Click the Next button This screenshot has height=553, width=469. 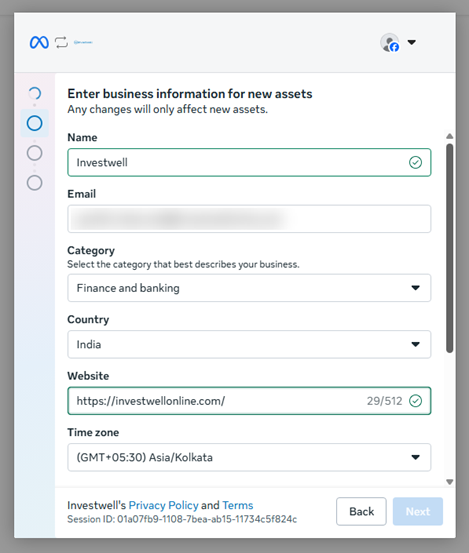click(418, 511)
